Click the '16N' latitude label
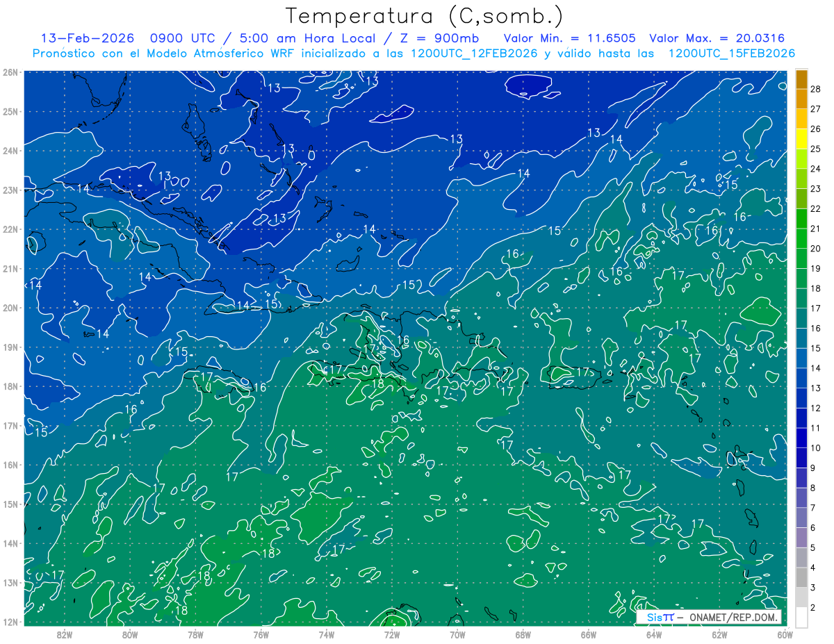This screenshot has height=644, width=834. click(10, 465)
